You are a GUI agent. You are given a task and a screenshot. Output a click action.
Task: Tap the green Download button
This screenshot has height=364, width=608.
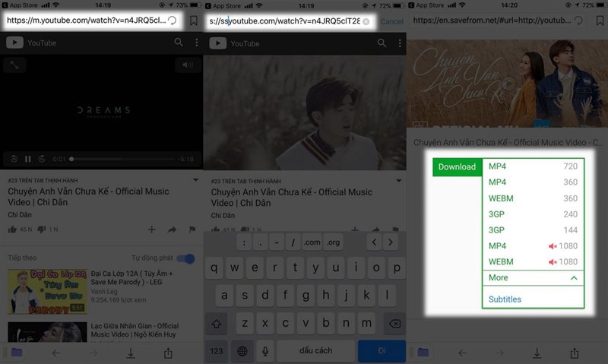tap(457, 167)
